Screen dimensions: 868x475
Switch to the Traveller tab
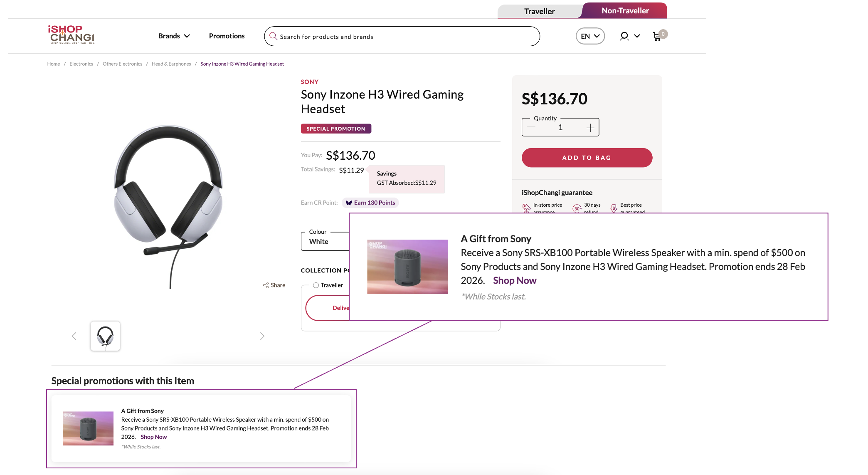[539, 11]
